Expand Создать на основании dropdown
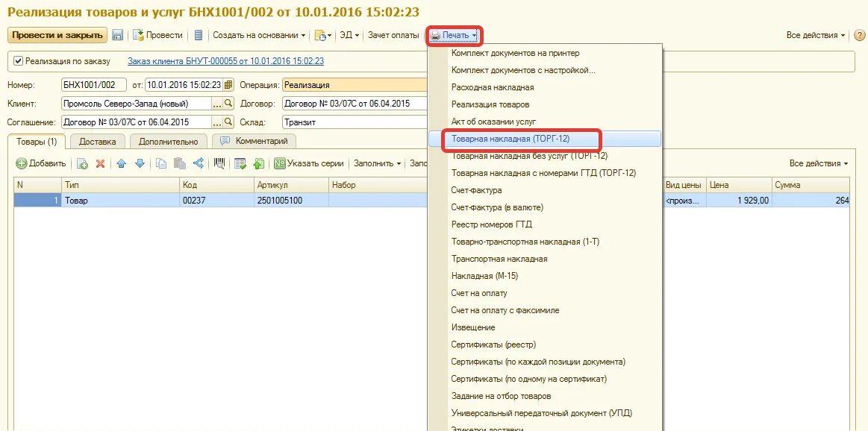This screenshot has height=431, width=868. tap(259, 35)
